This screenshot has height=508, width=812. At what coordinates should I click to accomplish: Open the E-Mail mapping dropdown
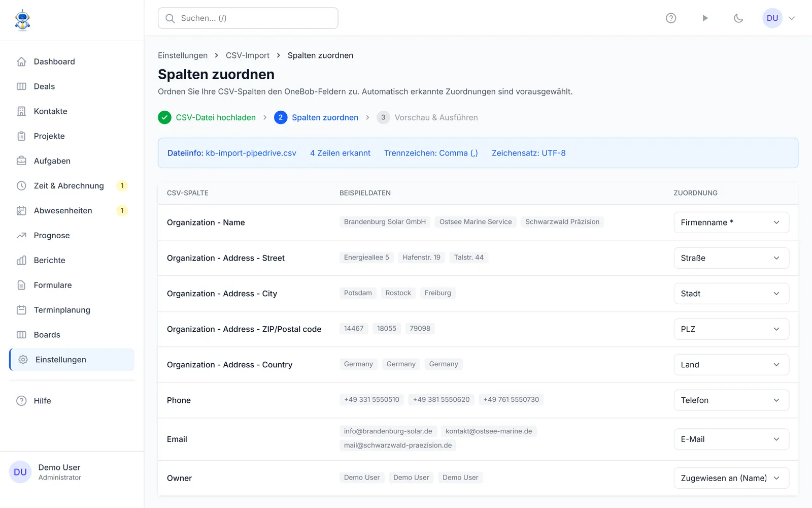(731, 439)
